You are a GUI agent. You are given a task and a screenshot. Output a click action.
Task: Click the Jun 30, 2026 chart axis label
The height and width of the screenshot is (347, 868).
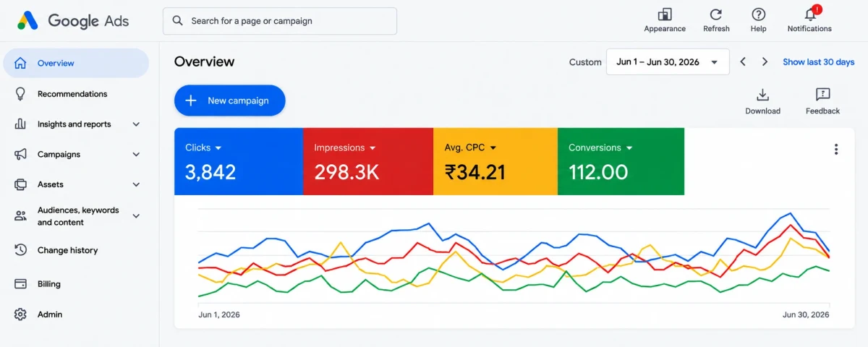click(806, 314)
